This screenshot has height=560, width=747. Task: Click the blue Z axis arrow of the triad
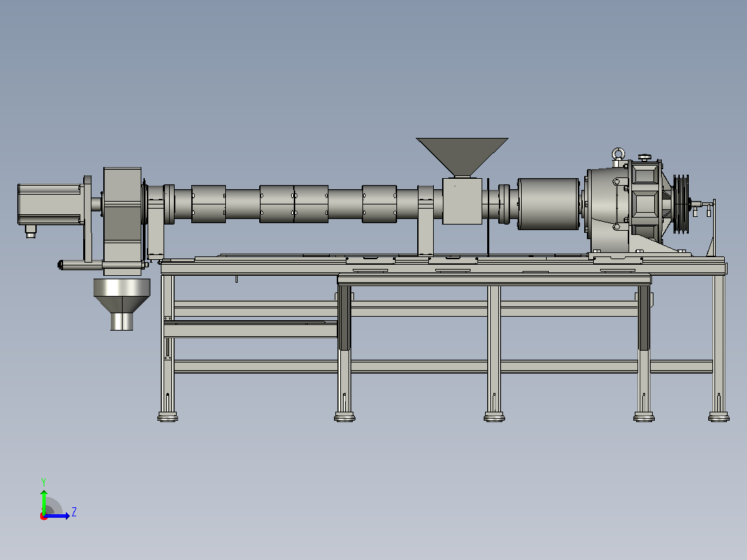pyautogui.click(x=57, y=516)
